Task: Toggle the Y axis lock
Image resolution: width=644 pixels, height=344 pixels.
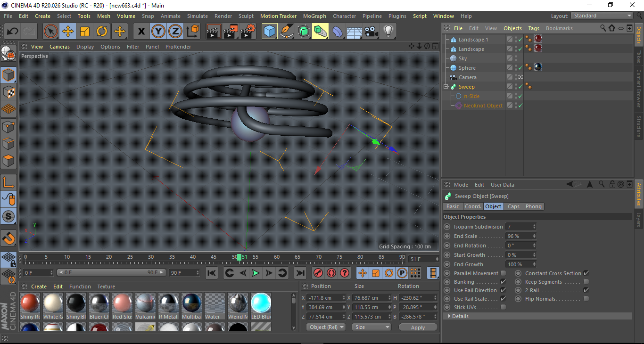Action: 158,32
